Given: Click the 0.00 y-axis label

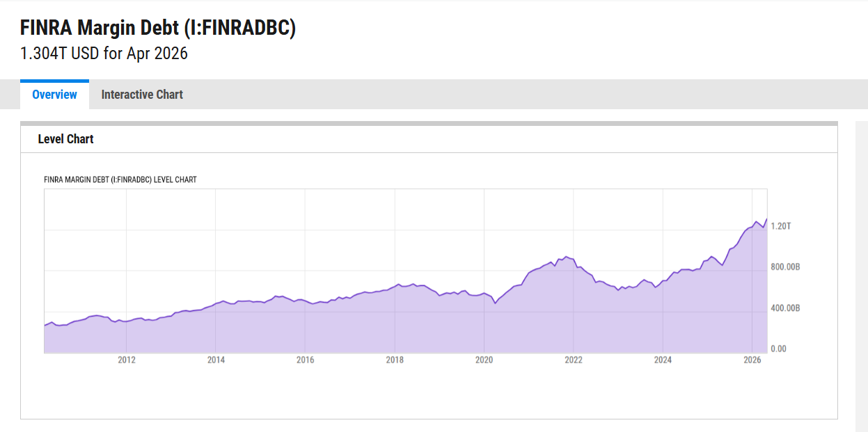Looking at the screenshot, I should tap(779, 349).
